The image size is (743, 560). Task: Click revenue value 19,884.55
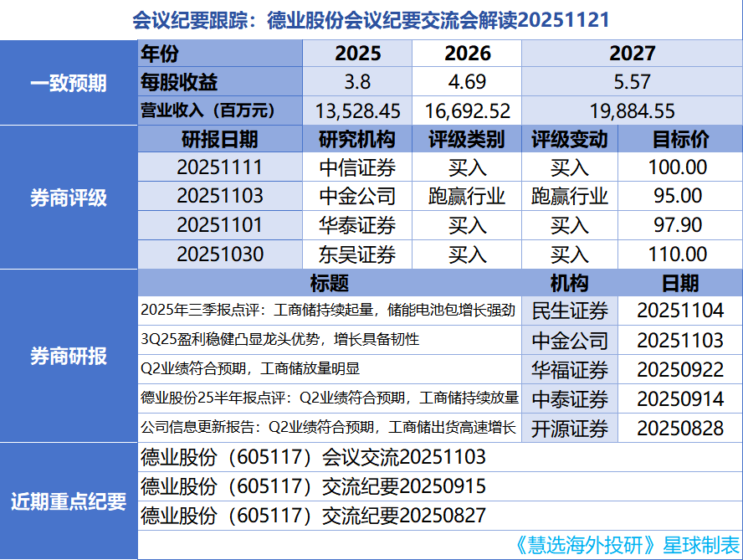(632, 111)
